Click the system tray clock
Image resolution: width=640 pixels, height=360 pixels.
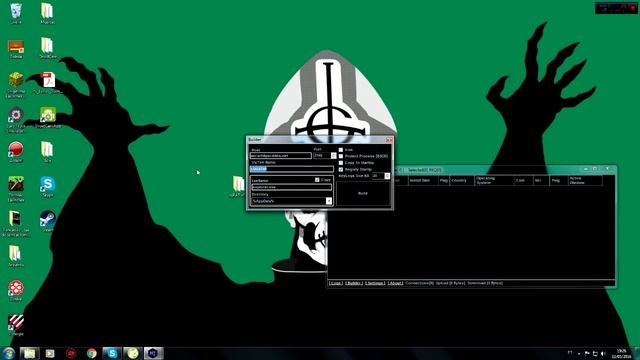click(x=621, y=353)
